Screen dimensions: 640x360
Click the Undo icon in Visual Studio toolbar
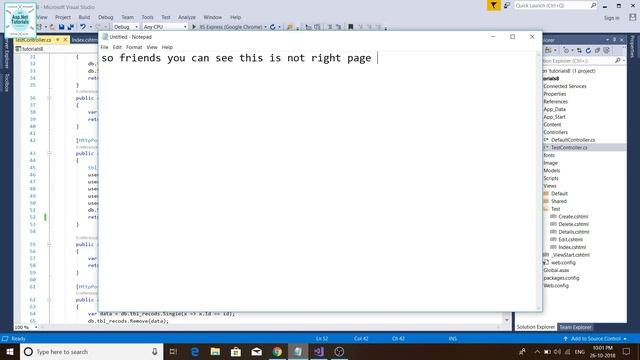coord(83,27)
